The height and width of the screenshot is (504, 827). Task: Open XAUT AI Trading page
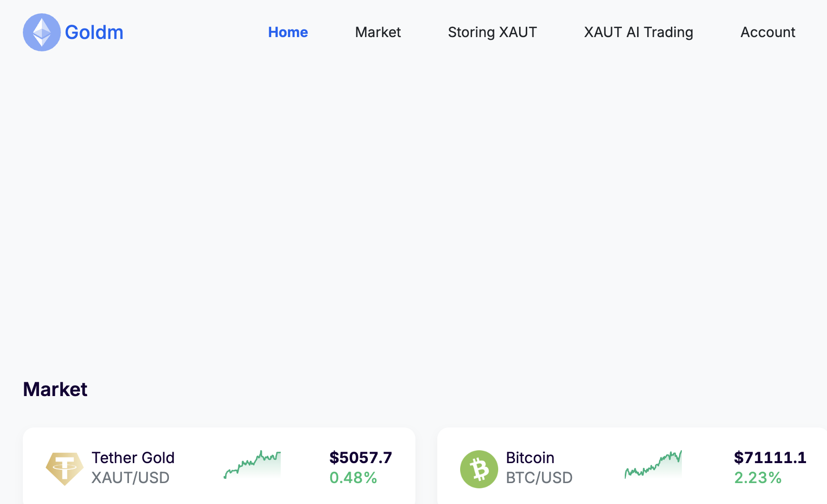(638, 32)
